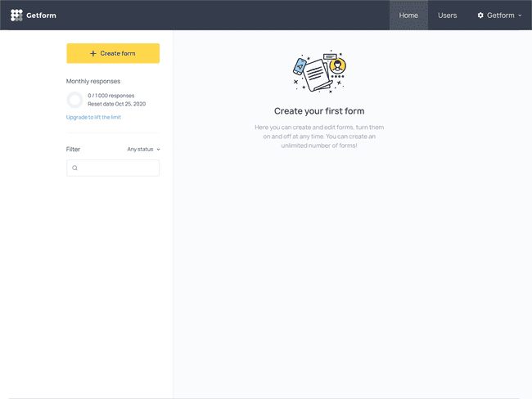Open the Home tab

pos(408,16)
